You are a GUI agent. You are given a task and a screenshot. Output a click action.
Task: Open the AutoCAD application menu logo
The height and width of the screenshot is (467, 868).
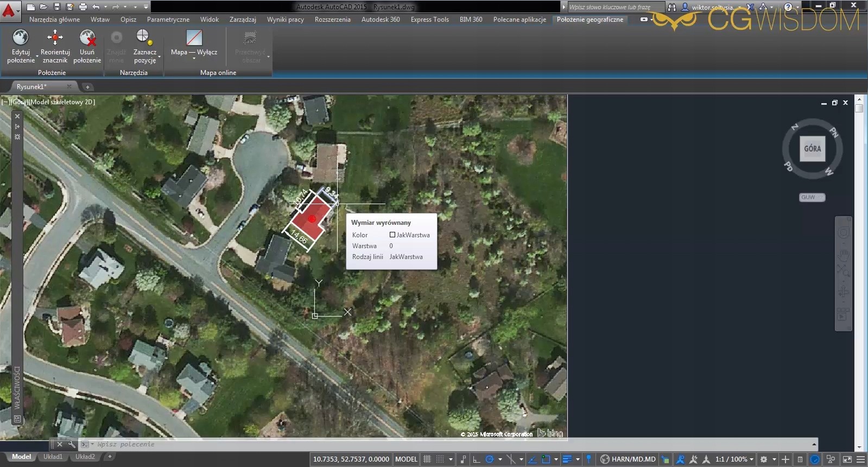(9, 10)
